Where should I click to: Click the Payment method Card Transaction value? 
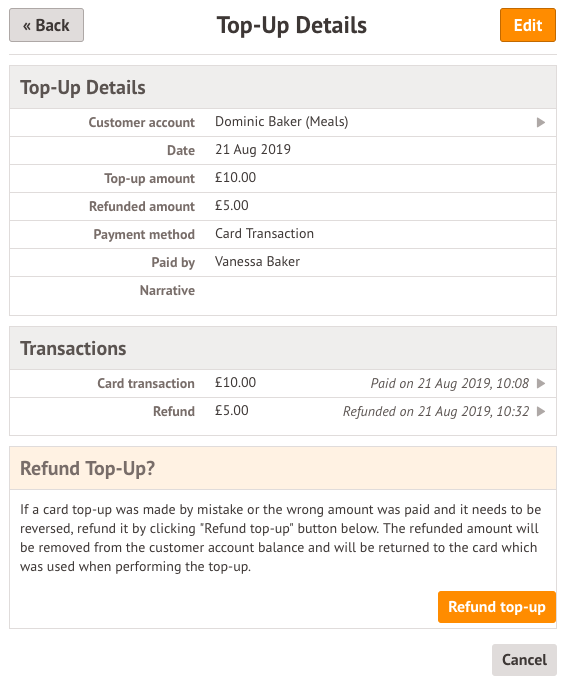264,233
